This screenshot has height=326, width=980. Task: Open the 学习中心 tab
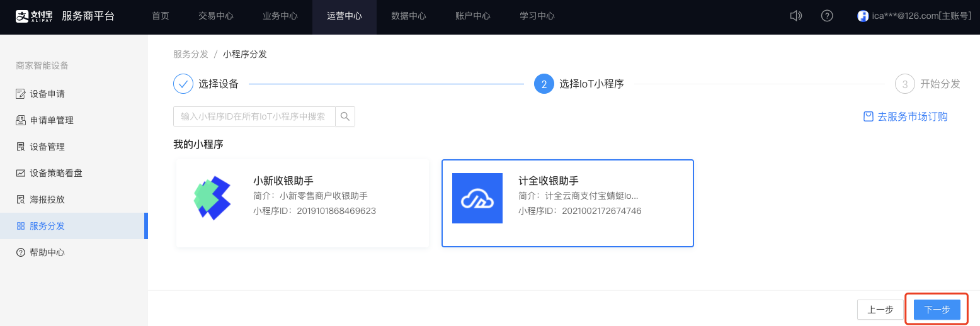pos(537,16)
